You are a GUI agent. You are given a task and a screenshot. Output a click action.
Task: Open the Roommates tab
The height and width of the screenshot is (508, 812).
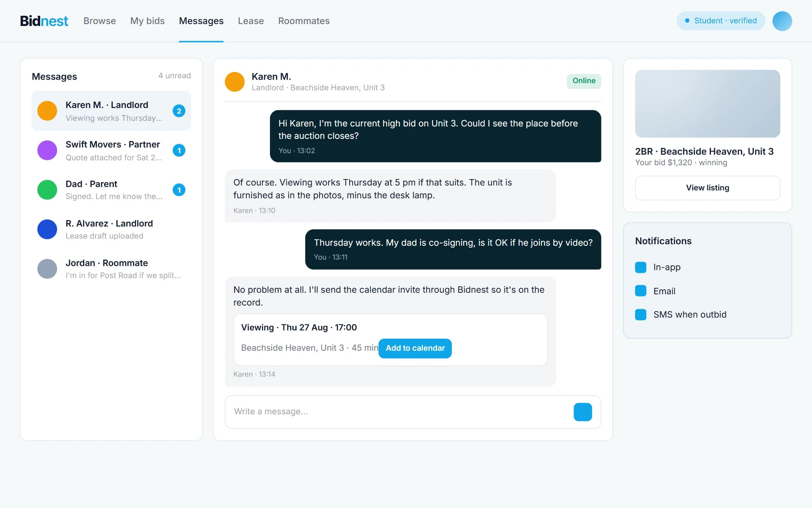pos(304,21)
